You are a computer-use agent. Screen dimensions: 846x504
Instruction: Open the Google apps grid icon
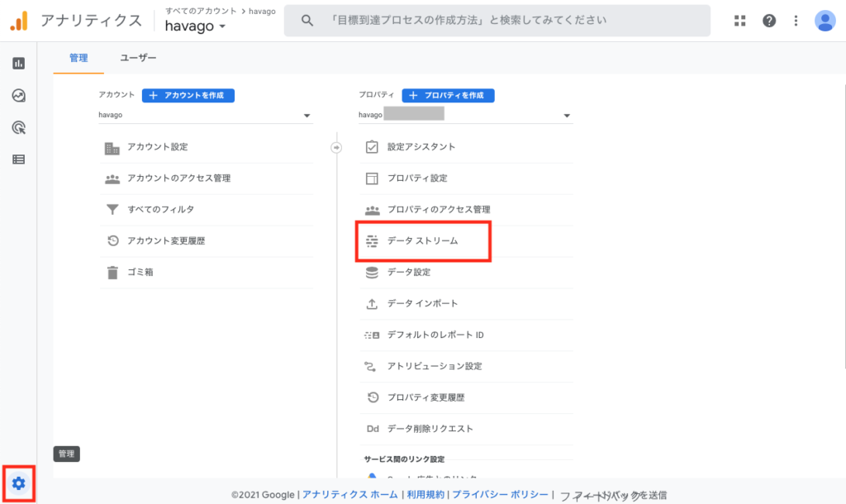click(739, 21)
